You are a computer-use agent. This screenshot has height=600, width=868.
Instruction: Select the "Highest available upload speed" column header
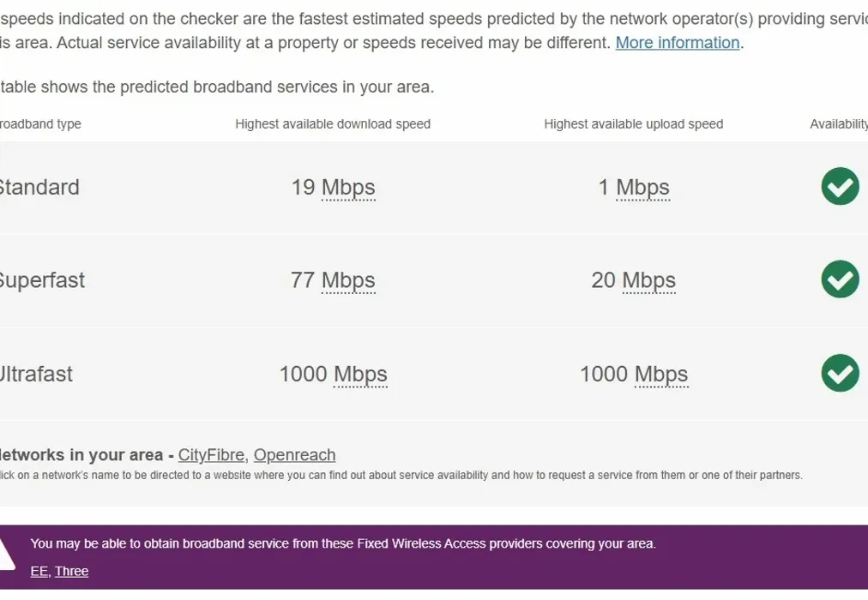pos(633,123)
